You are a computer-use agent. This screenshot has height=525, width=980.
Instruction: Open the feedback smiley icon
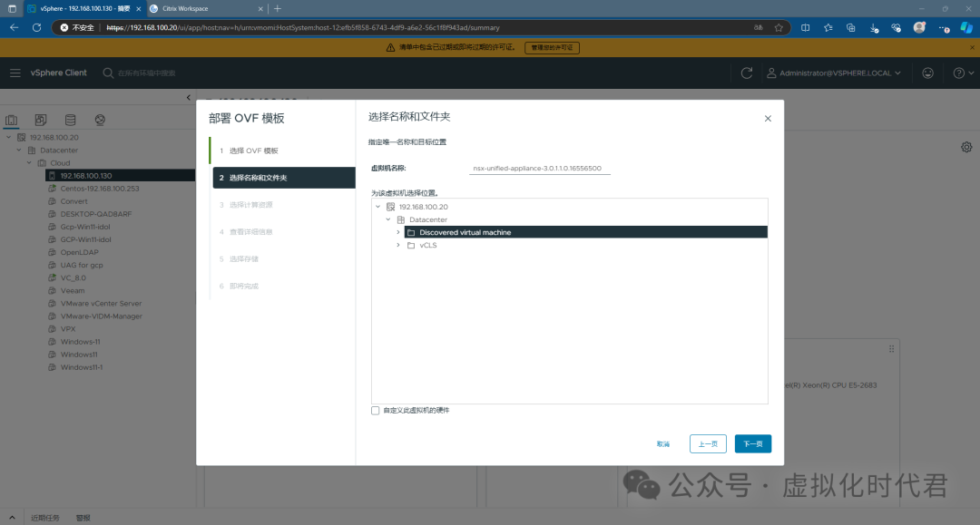927,73
